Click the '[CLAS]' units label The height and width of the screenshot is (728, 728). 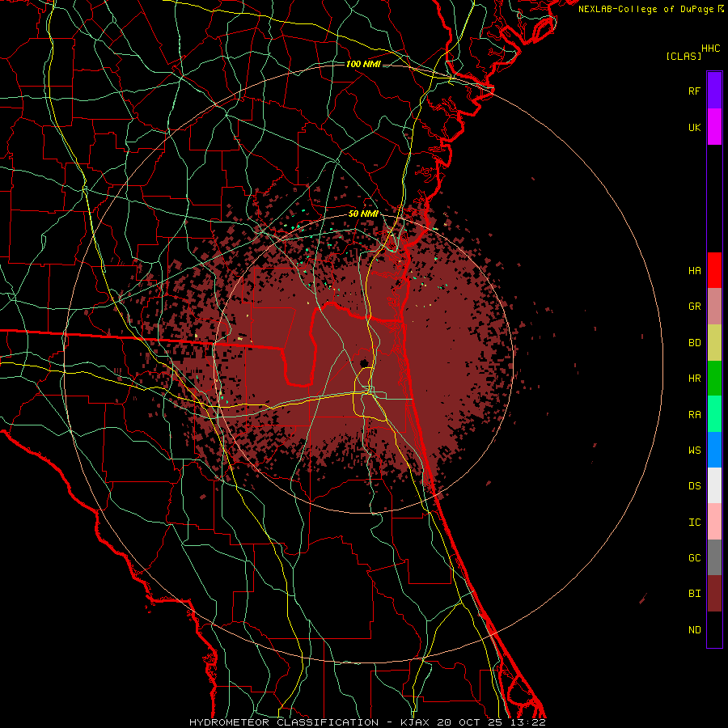(x=684, y=56)
